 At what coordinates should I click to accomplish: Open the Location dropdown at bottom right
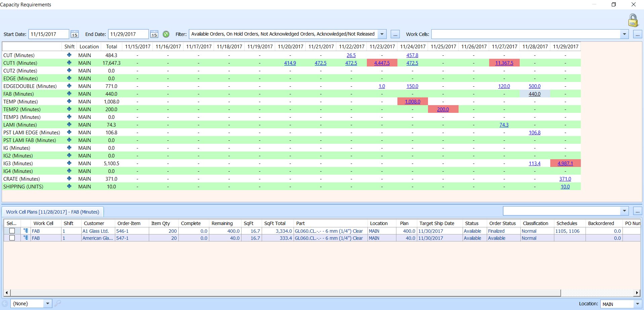tap(637, 304)
